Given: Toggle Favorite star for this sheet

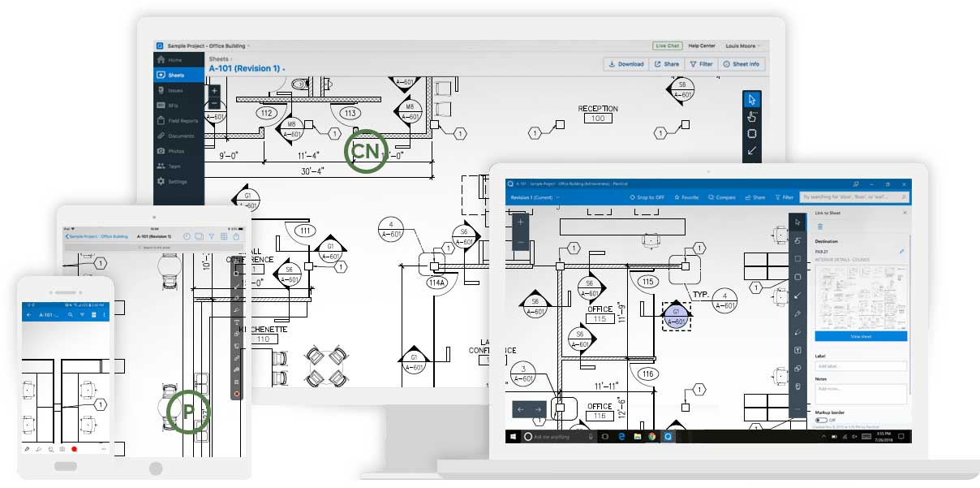Looking at the screenshot, I should coord(685,197).
